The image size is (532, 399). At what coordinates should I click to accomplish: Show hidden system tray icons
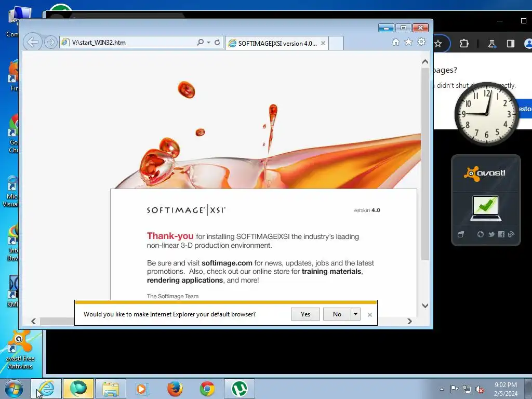(442, 389)
